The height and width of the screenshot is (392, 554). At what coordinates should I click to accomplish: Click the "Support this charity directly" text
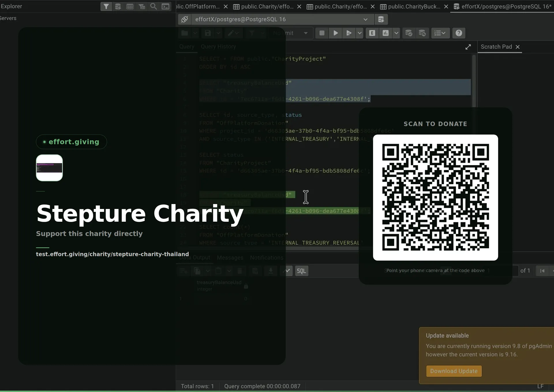pos(89,234)
